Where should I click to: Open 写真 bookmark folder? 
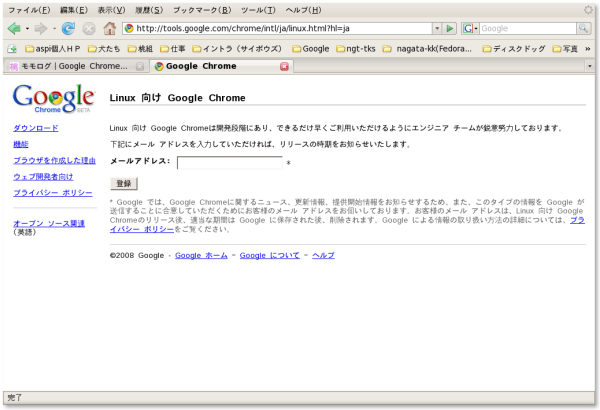(565, 49)
